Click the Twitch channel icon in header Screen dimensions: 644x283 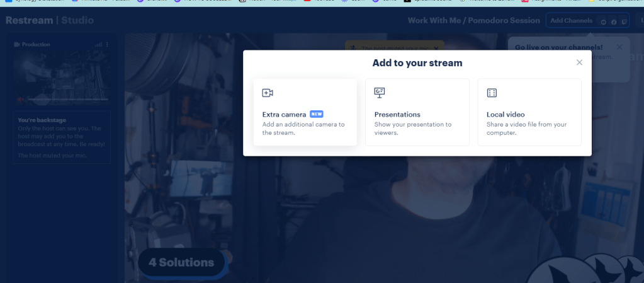point(624,22)
